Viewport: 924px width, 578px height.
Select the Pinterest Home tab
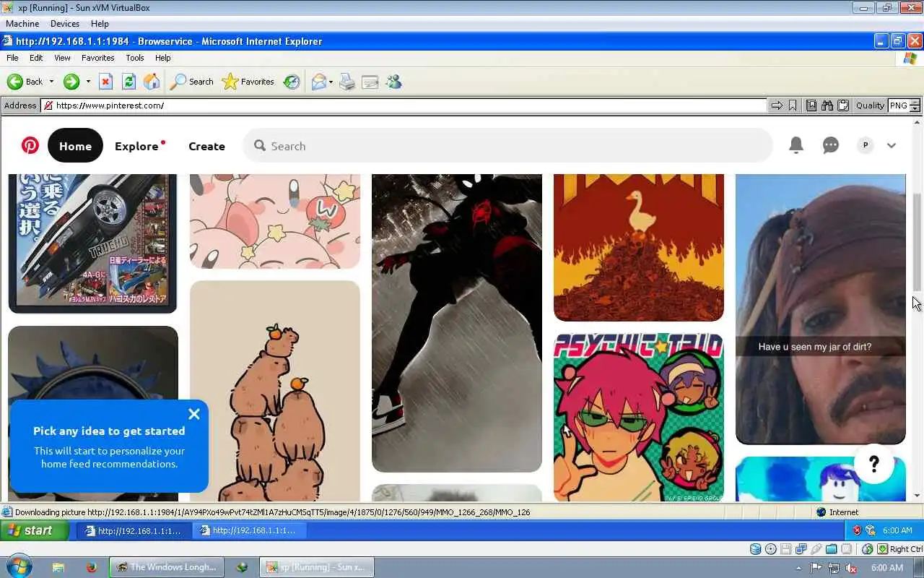pos(75,146)
